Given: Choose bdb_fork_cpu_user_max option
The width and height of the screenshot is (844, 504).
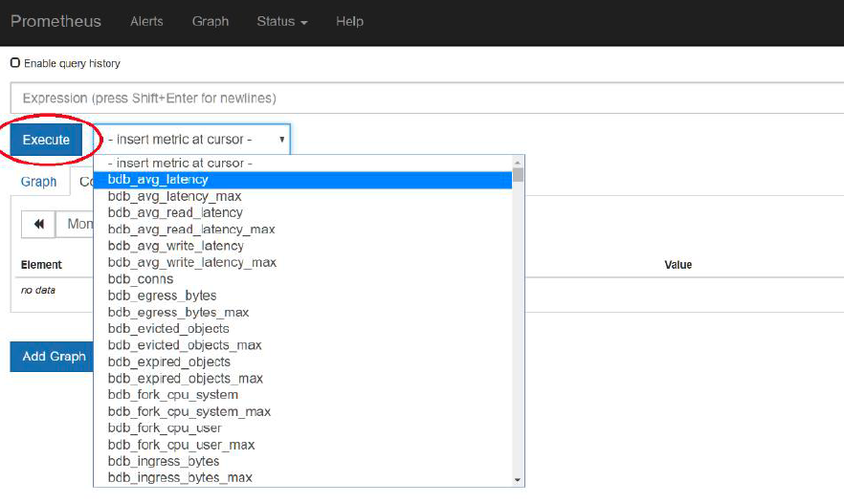Looking at the screenshot, I should (x=303, y=445).
